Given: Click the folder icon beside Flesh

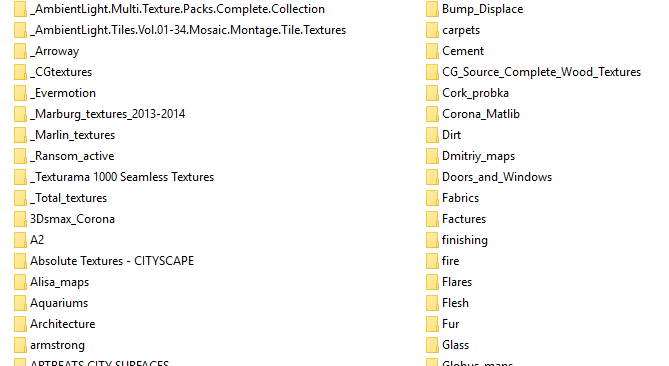Looking at the screenshot, I should 432,303.
